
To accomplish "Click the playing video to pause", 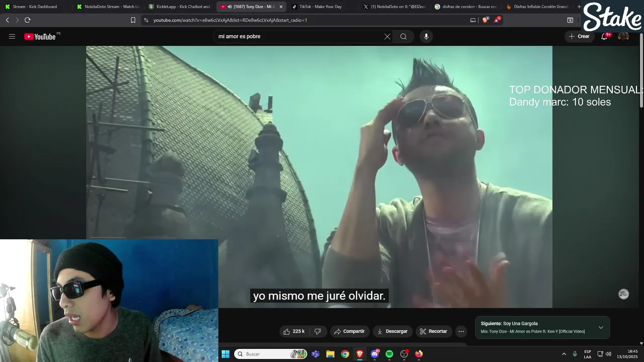I will point(319,176).
